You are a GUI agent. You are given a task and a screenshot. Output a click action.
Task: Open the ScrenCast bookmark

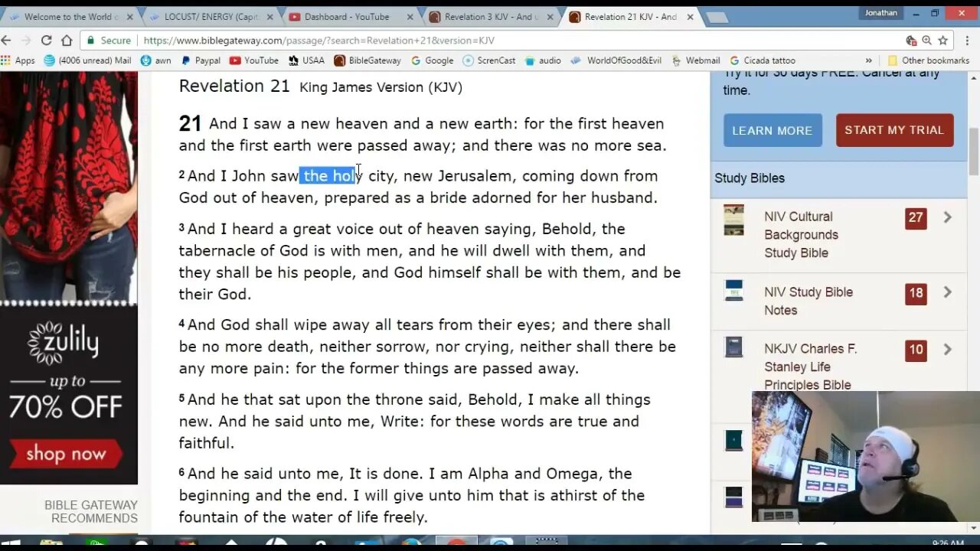point(489,60)
